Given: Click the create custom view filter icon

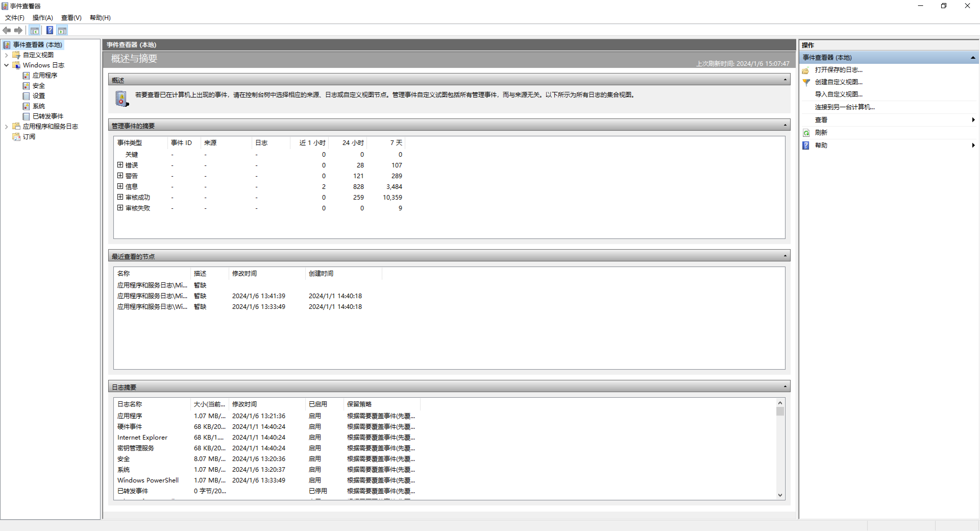Looking at the screenshot, I should pyautogui.click(x=806, y=82).
